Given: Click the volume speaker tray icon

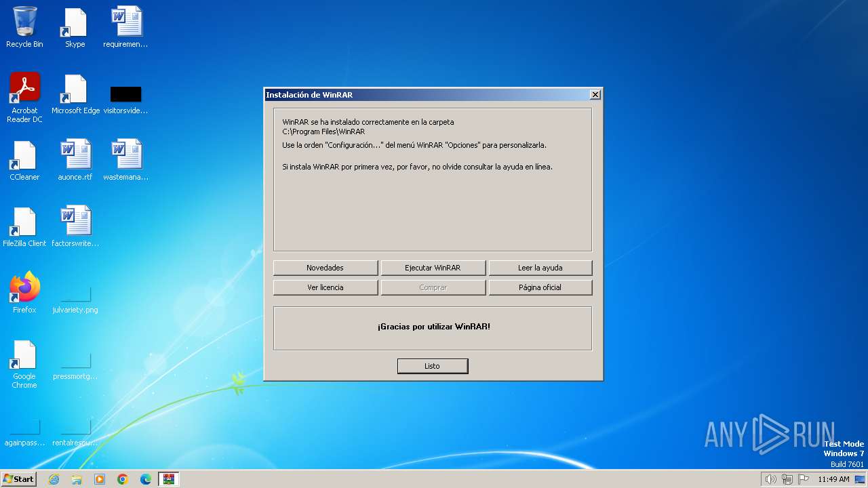Looking at the screenshot, I should coord(770,479).
